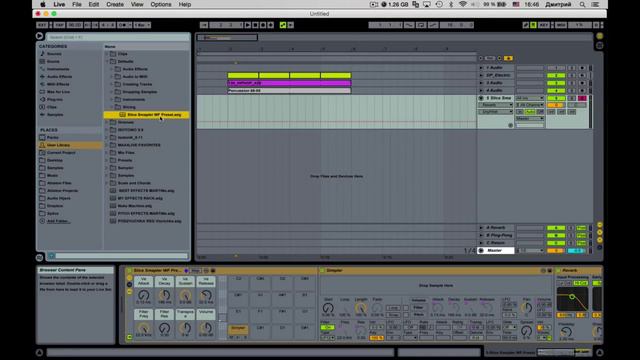
Task: Toggle Draw Mode pencil button
Action: 526,25
